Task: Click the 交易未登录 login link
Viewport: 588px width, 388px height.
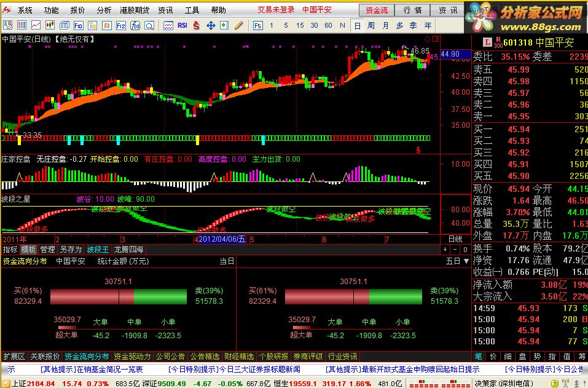Action: pyautogui.click(x=276, y=10)
